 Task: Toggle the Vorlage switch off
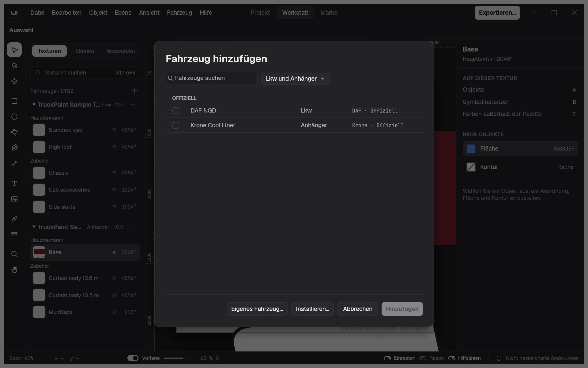tap(133, 358)
